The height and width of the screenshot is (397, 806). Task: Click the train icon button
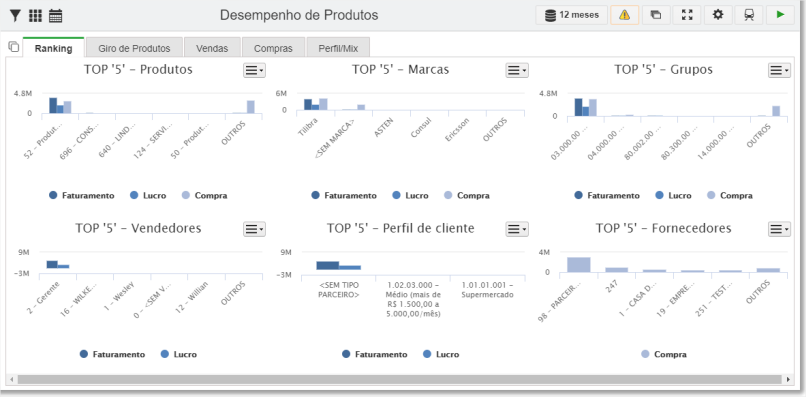click(x=749, y=15)
